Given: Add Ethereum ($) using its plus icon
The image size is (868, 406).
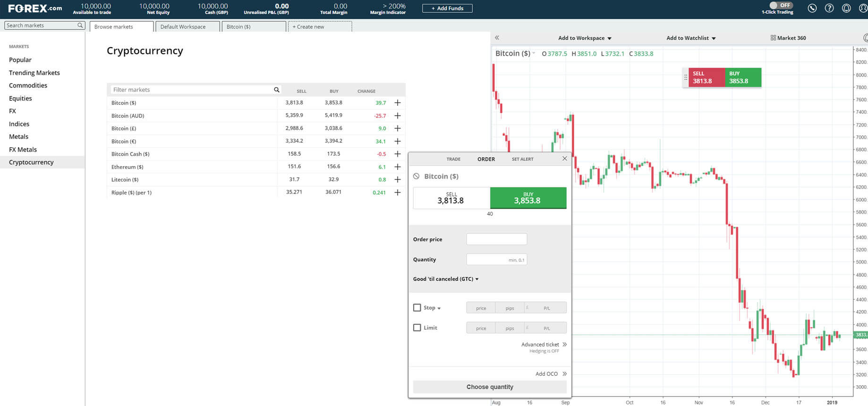Looking at the screenshot, I should [397, 167].
